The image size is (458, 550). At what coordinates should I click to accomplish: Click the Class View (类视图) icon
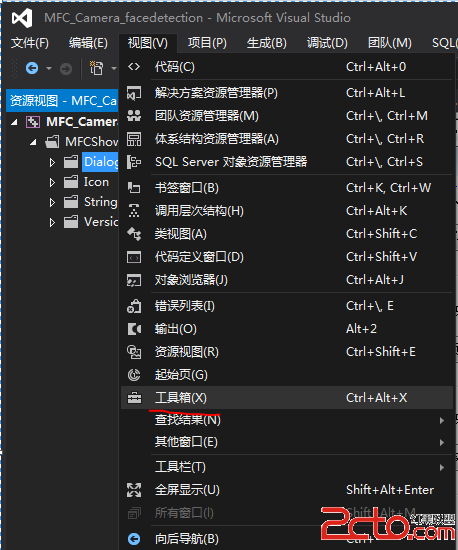click(134, 234)
